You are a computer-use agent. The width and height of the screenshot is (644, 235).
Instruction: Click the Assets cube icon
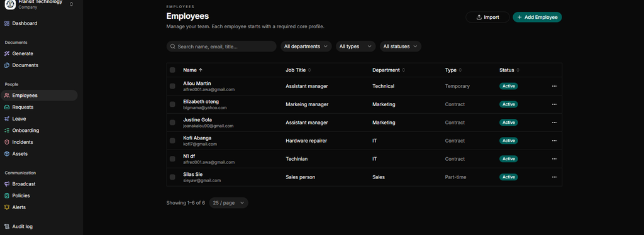click(x=6, y=154)
